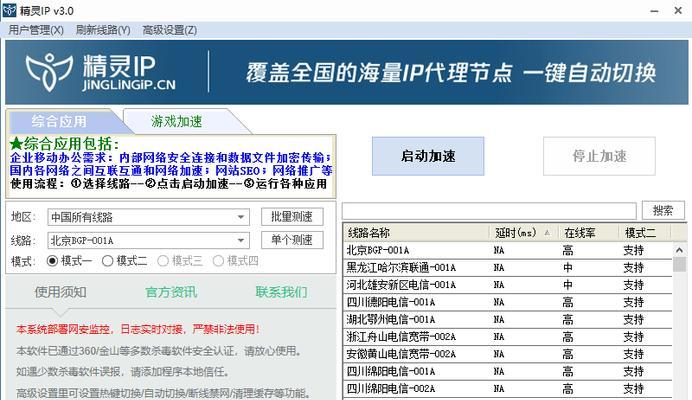Sort by the 线路名称 column header

point(416,233)
